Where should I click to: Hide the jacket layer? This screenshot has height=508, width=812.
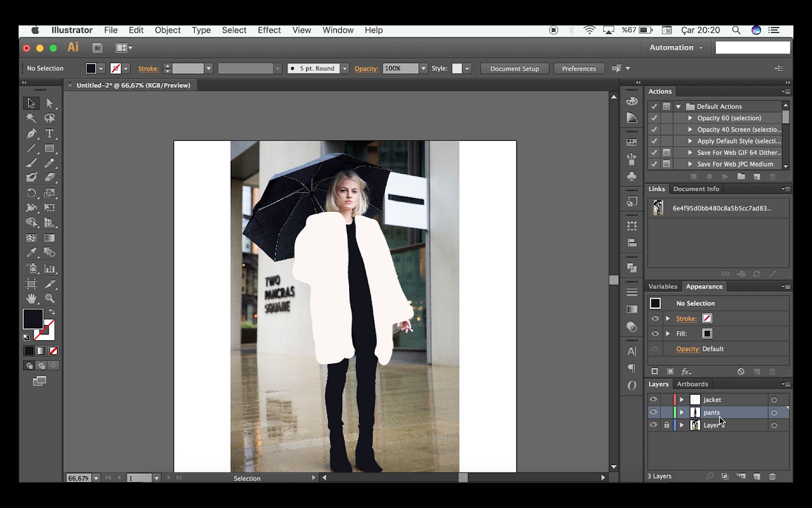click(654, 399)
